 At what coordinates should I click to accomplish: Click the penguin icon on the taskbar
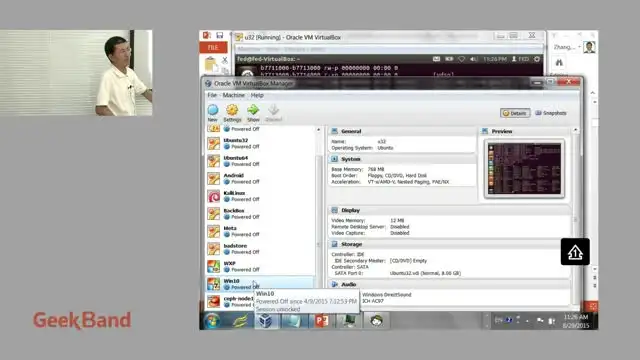[x=376, y=321]
